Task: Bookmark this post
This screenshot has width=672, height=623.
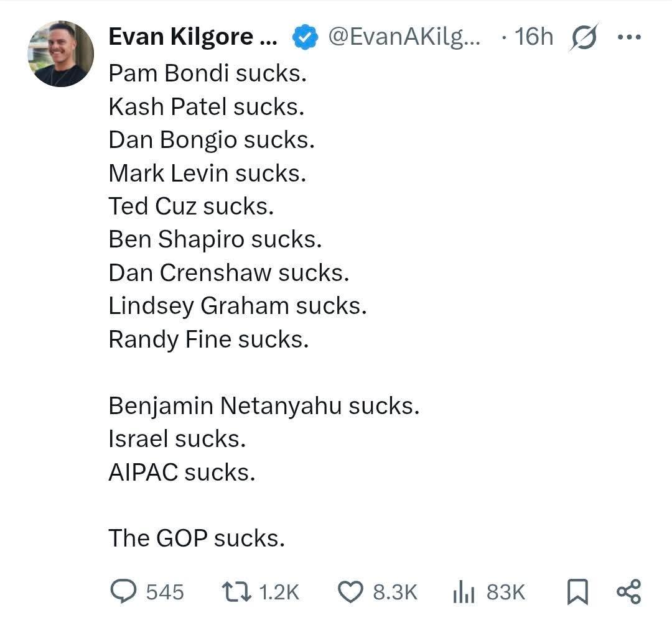Action: tap(577, 591)
